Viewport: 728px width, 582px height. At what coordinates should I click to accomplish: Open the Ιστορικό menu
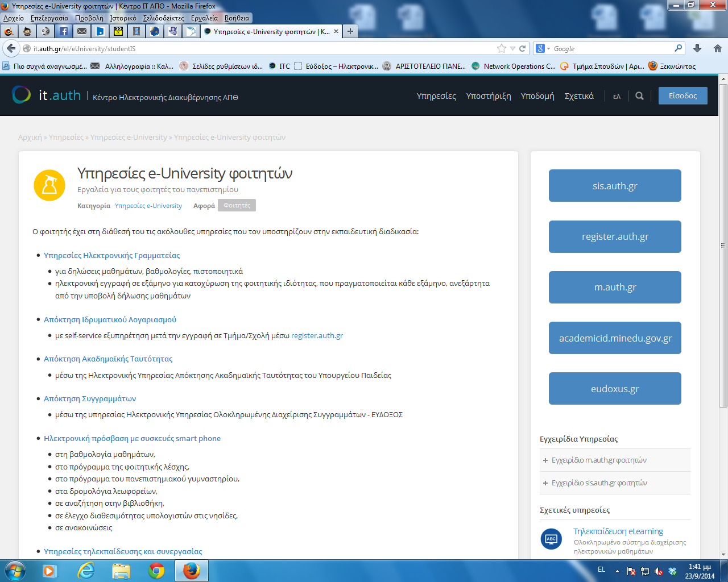pos(123,18)
